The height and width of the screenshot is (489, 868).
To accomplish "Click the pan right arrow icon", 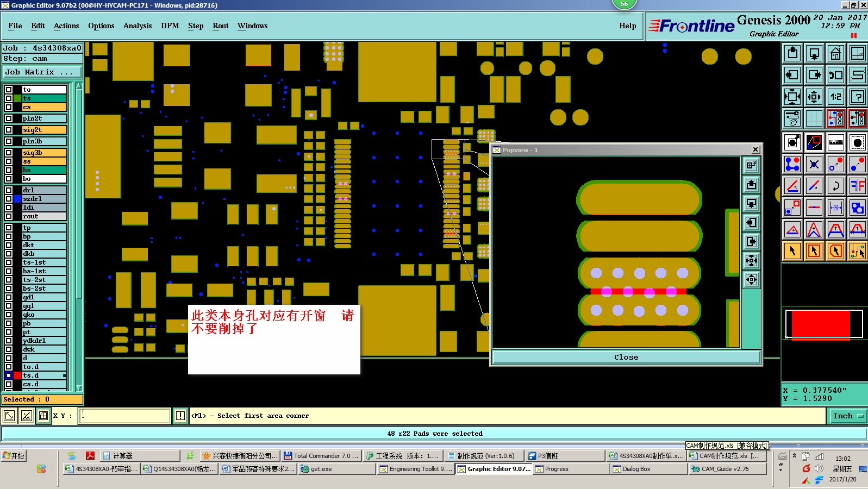I will click(814, 75).
